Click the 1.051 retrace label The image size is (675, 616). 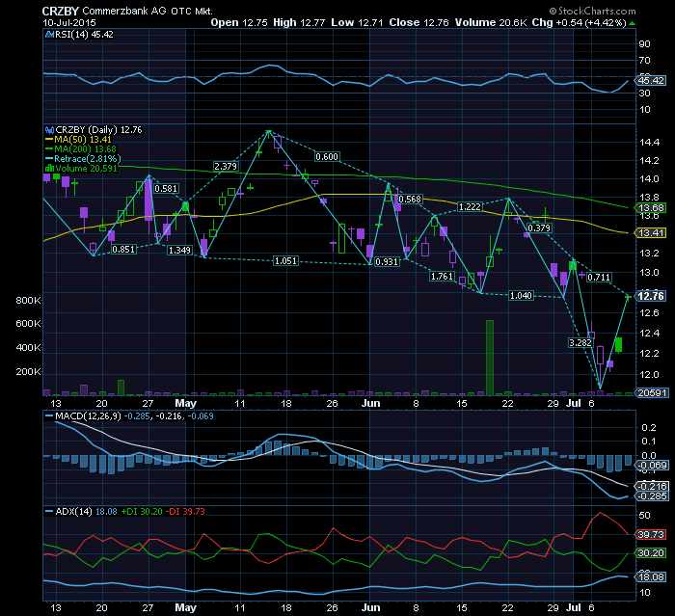pyautogui.click(x=285, y=261)
